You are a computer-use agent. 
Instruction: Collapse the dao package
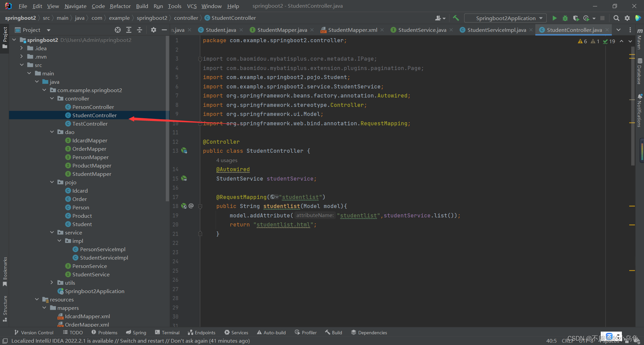click(x=52, y=132)
